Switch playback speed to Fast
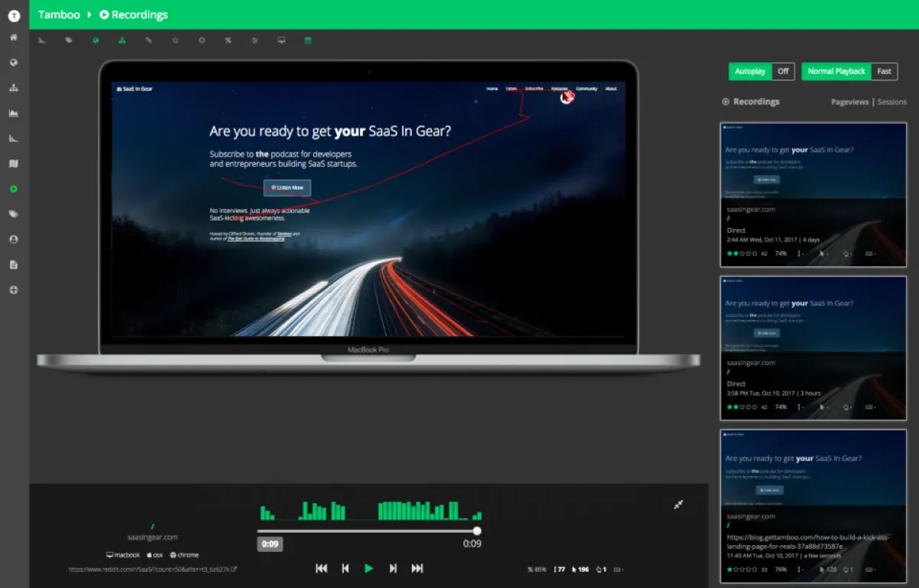This screenshot has width=919, height=588. (x=885, y=71)
